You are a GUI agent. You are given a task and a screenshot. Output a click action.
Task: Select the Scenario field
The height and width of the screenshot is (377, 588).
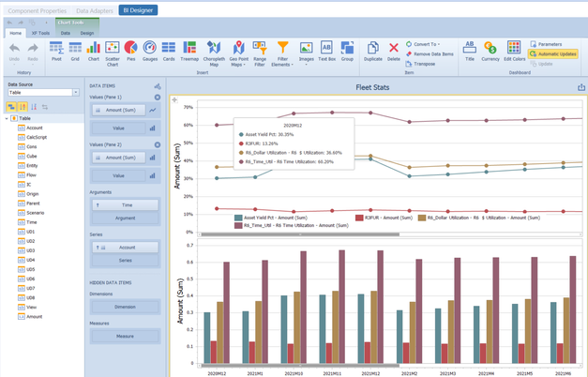[x=35, y=213]
